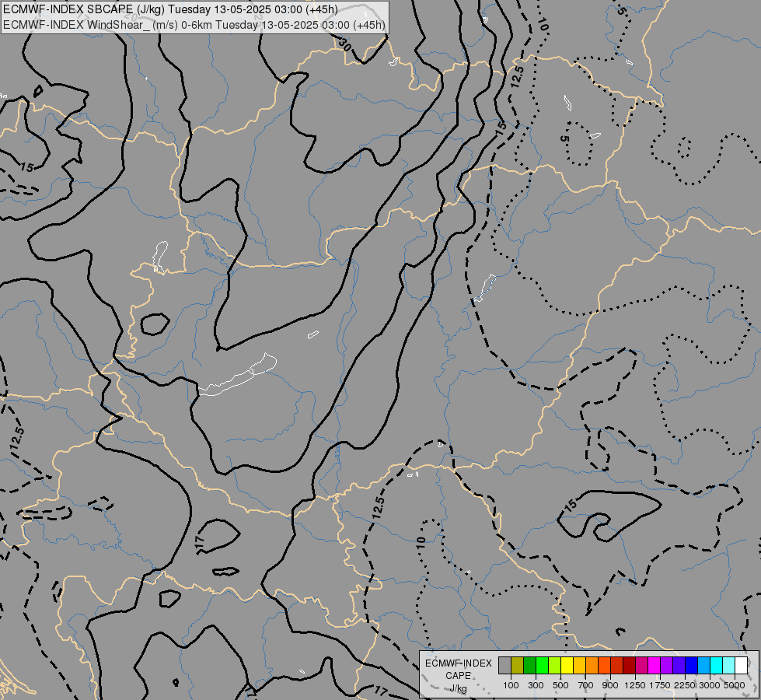Click the SBCAPE title line
This screenshot has width=761, height=700.
click(x=170, y=9)
